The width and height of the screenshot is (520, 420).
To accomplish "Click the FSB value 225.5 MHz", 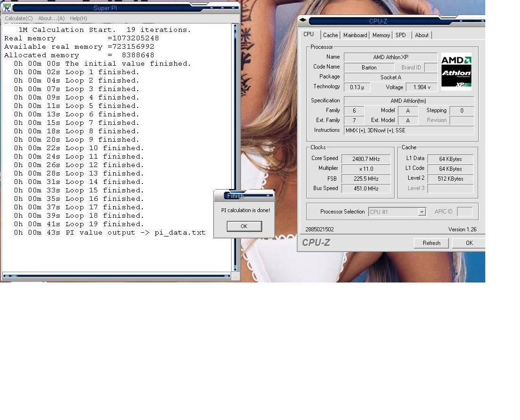I will (x=366, y=179).
